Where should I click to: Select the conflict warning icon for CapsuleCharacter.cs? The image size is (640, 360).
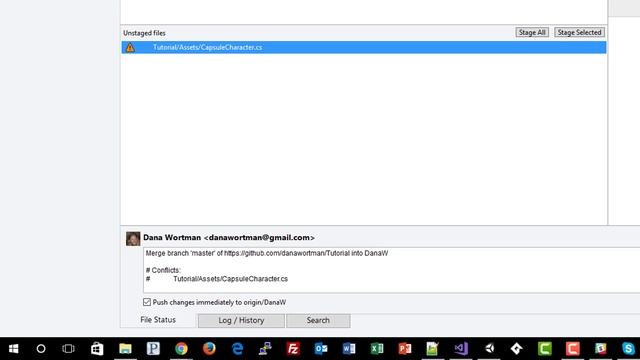pos(130,47)
